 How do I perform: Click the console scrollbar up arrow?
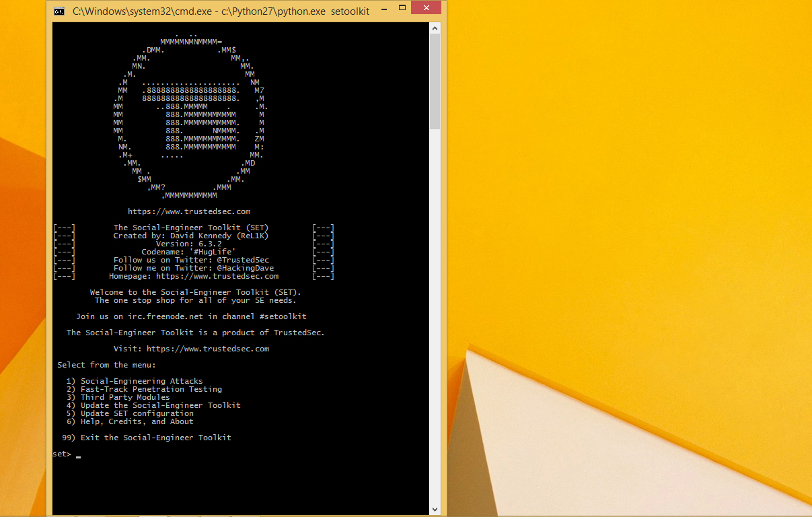[435, 28]
